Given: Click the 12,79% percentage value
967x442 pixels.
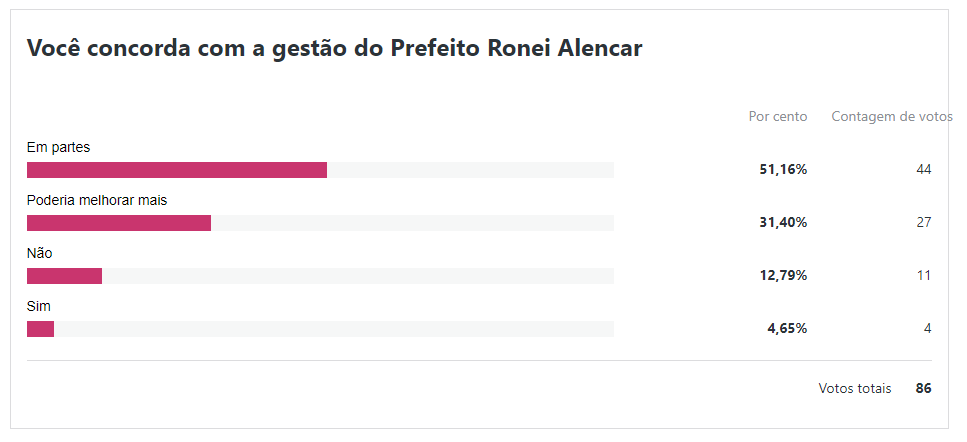Looking at the screenshot, I should [x=783, y=276].
